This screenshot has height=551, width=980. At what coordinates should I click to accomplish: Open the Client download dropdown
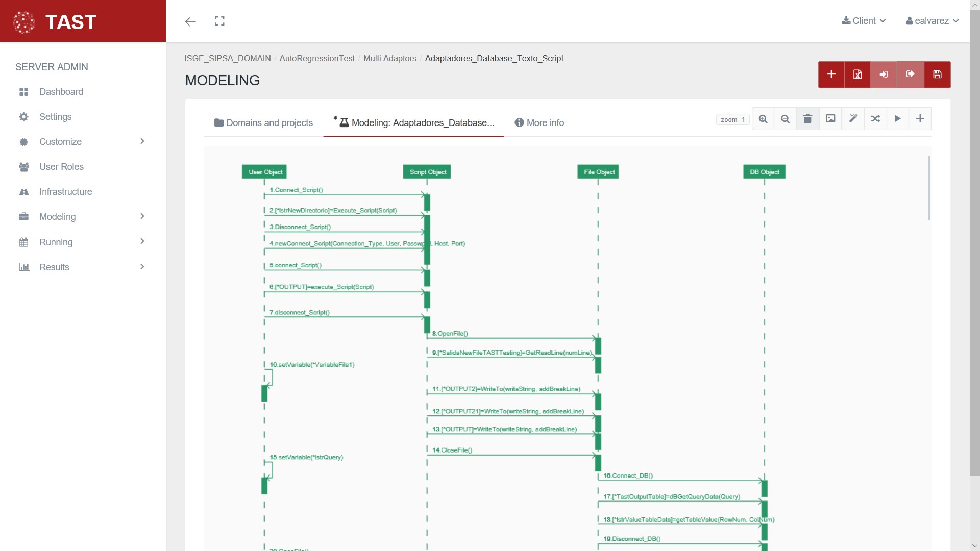point(864,21)
